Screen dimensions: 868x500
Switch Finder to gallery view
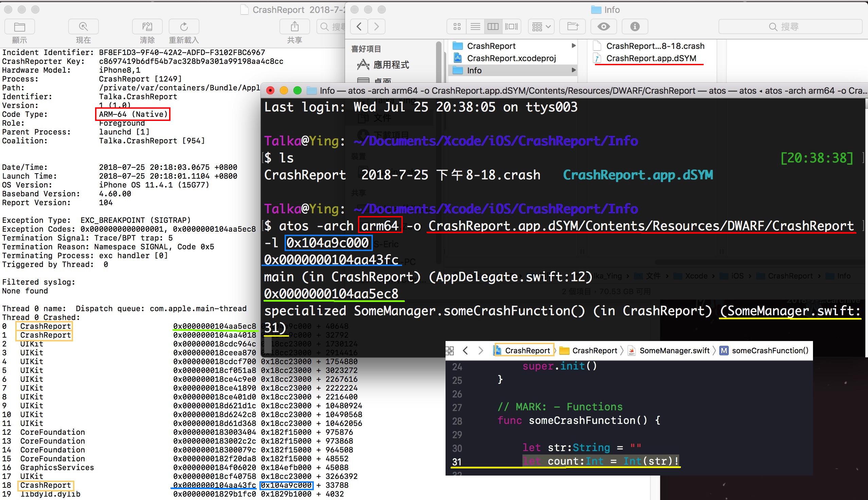pyautogui.click(x=511, y=26)
